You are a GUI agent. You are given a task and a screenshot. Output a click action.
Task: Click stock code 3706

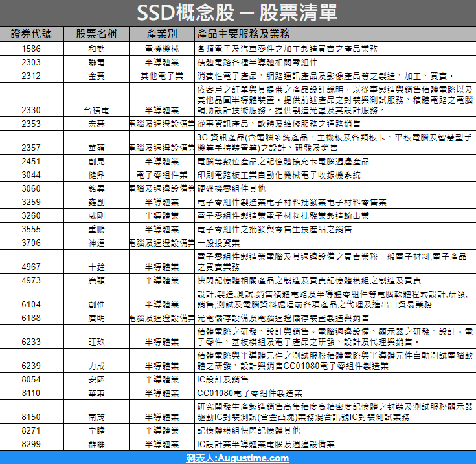tap(31, 243)
